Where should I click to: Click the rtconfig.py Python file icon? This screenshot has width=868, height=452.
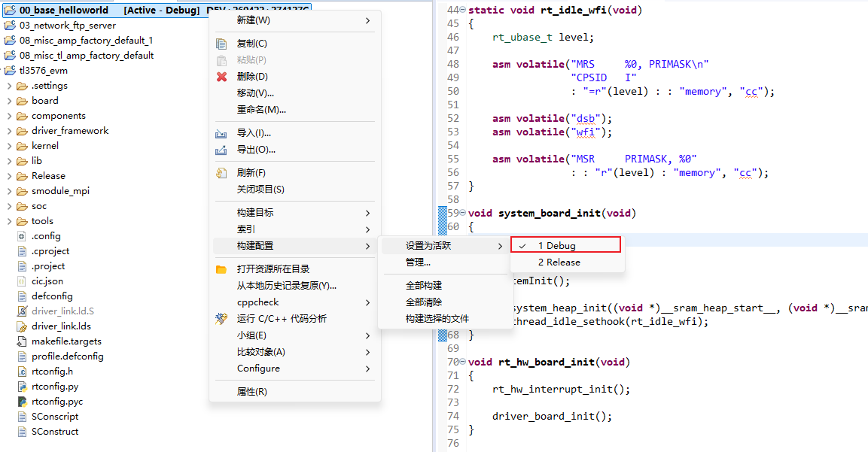tap(22, 387)
